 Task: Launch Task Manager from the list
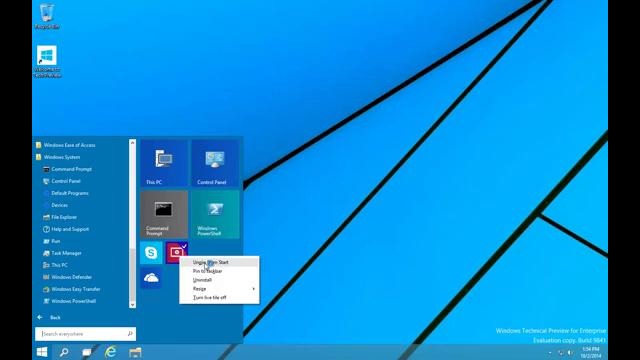pyautogui.click(x=62, y=253)
